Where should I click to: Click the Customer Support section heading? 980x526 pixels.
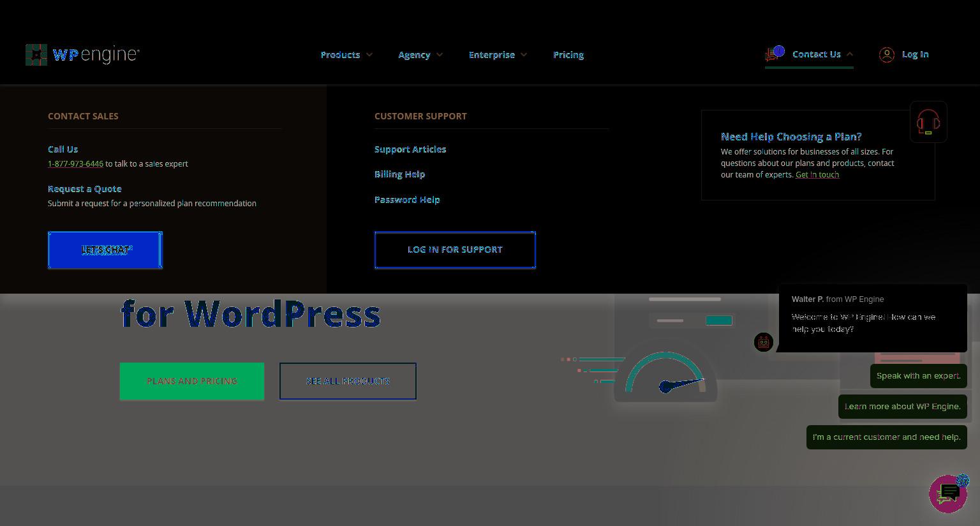(420, 116)
